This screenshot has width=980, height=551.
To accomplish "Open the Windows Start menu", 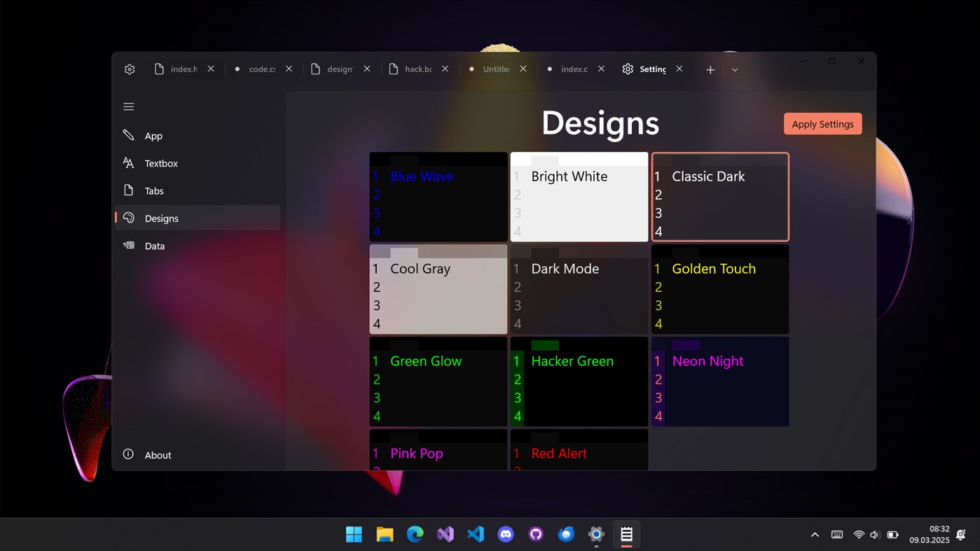I will click(354, 534).
